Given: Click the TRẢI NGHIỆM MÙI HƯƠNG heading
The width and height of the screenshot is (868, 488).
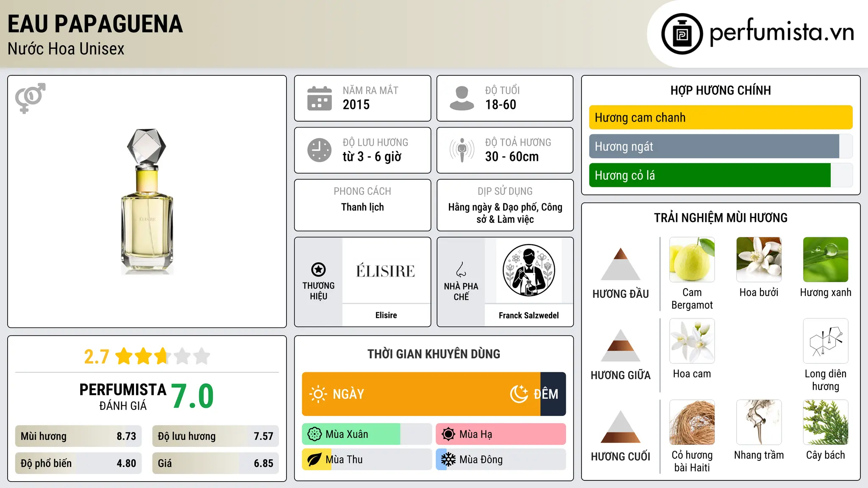Looking at the screenshot, I should click(x=721, y=218).
